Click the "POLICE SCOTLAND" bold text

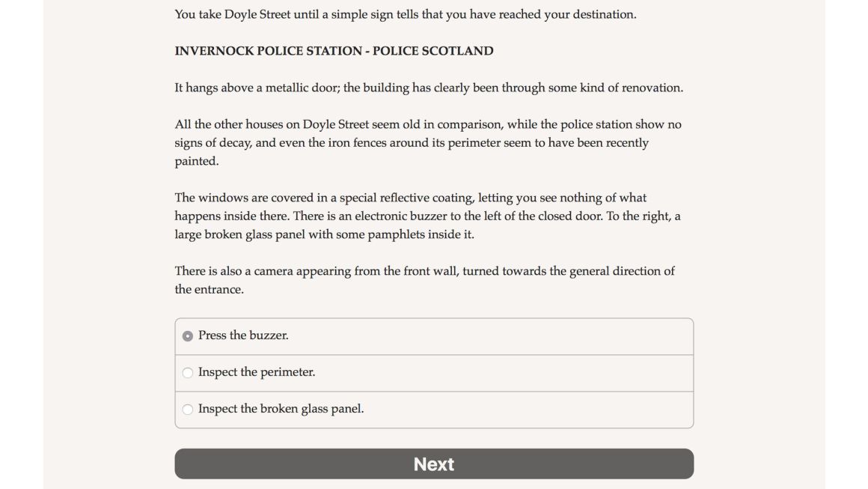pos(433,51)
